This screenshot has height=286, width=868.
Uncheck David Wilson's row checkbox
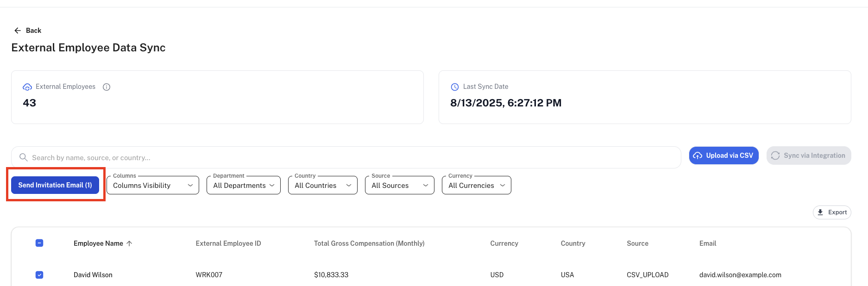(x=39, y=275)
